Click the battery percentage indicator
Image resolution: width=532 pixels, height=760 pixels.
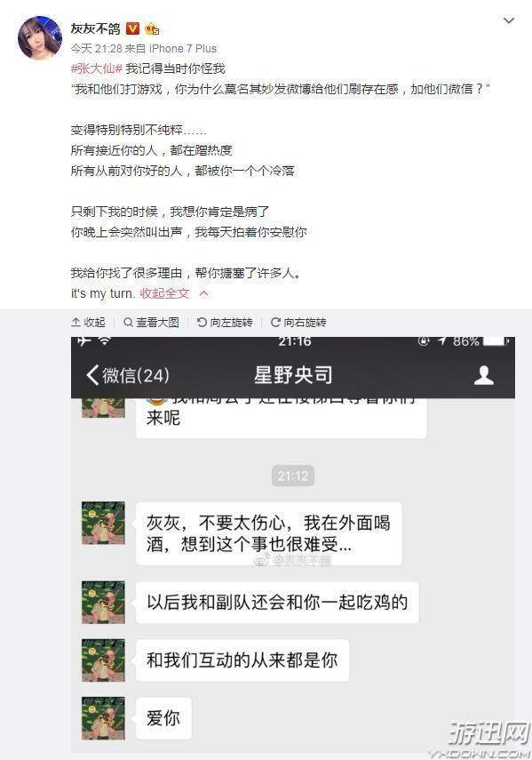tap(466, 341)
